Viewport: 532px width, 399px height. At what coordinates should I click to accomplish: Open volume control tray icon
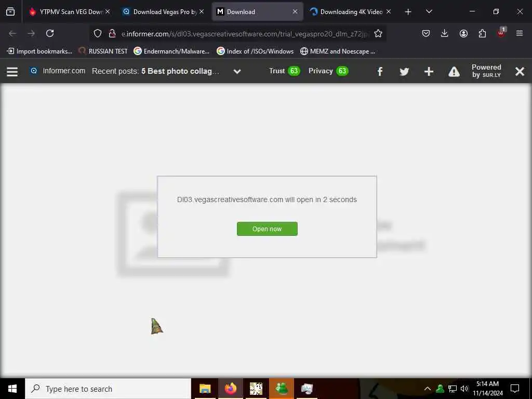tap(464, 389)
